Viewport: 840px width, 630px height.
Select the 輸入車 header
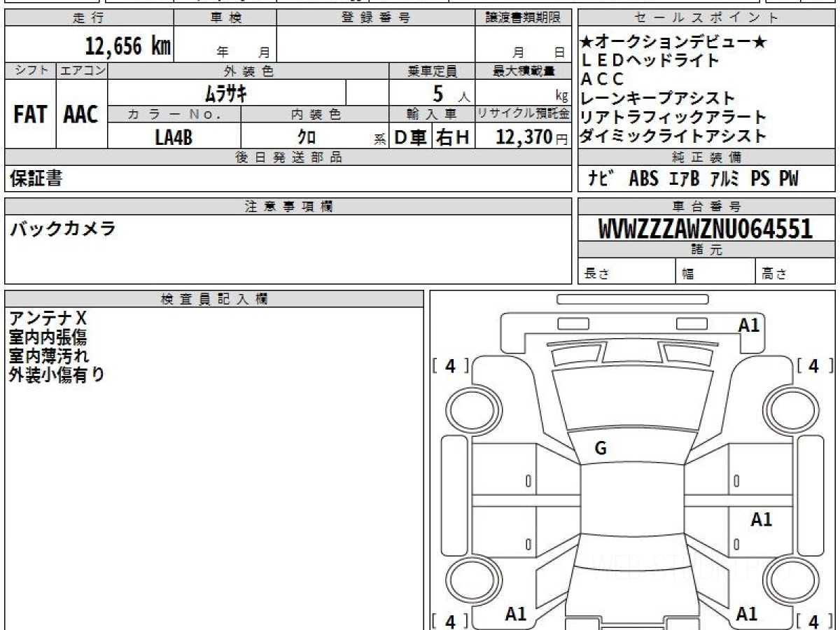coord(432,114)
